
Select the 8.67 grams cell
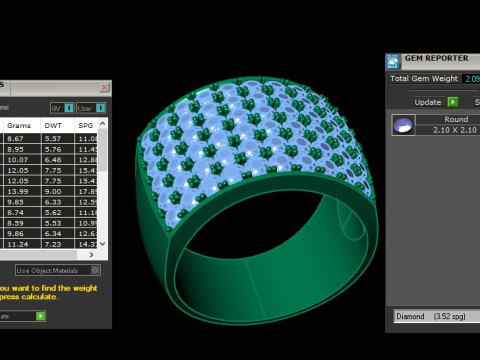(22, 138)
